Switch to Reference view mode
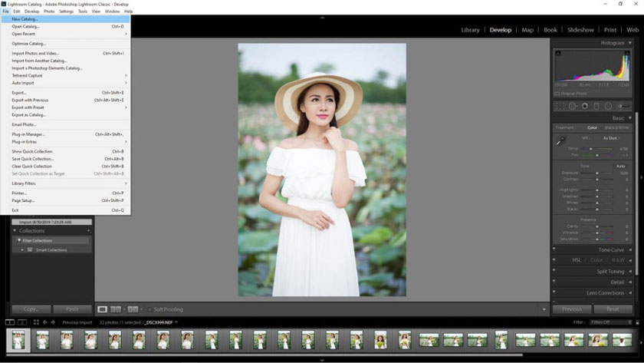 tap(116, 309)
